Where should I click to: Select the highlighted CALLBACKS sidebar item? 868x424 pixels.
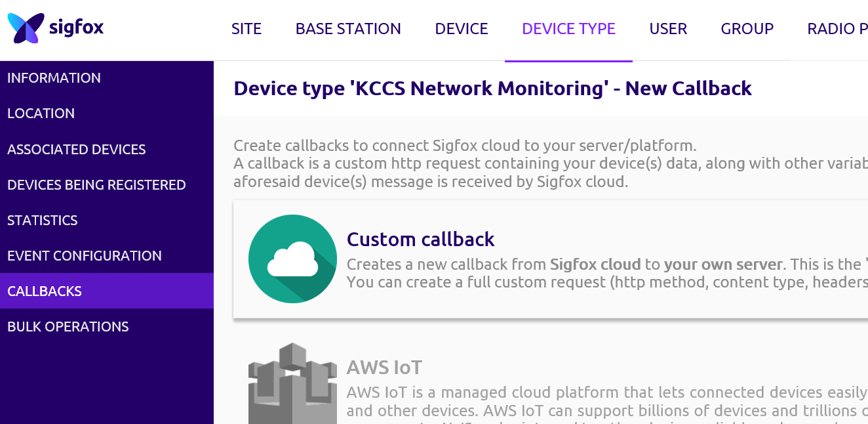[x=45, y=291]
